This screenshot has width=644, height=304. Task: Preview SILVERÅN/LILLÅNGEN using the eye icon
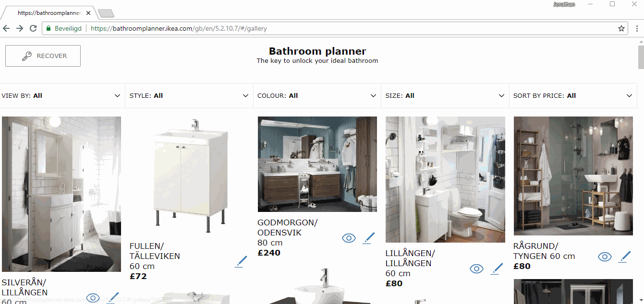click(93, 298)
